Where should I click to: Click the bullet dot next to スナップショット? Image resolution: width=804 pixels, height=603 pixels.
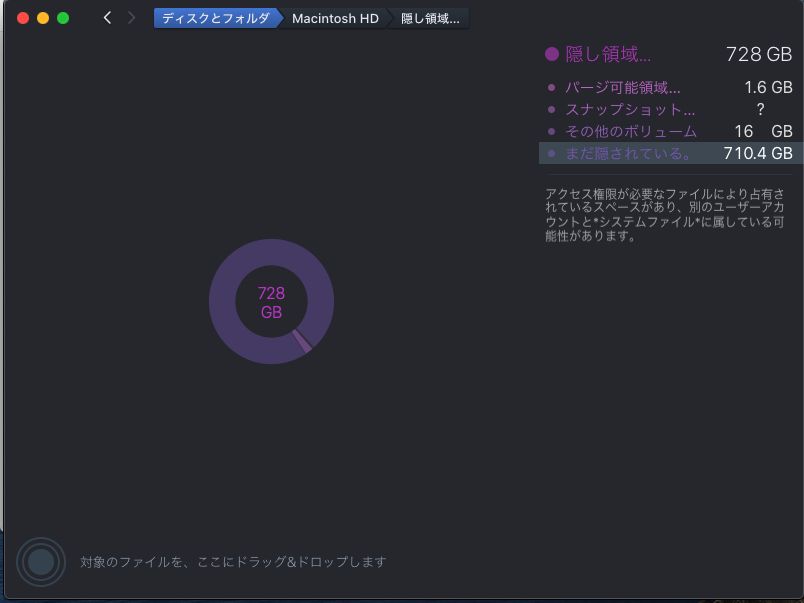pos(551,110)
